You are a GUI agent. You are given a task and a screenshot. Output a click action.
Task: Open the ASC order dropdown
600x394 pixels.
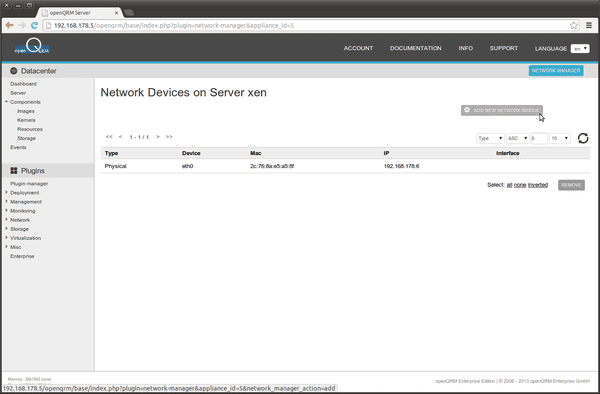[x=518, y=138]
